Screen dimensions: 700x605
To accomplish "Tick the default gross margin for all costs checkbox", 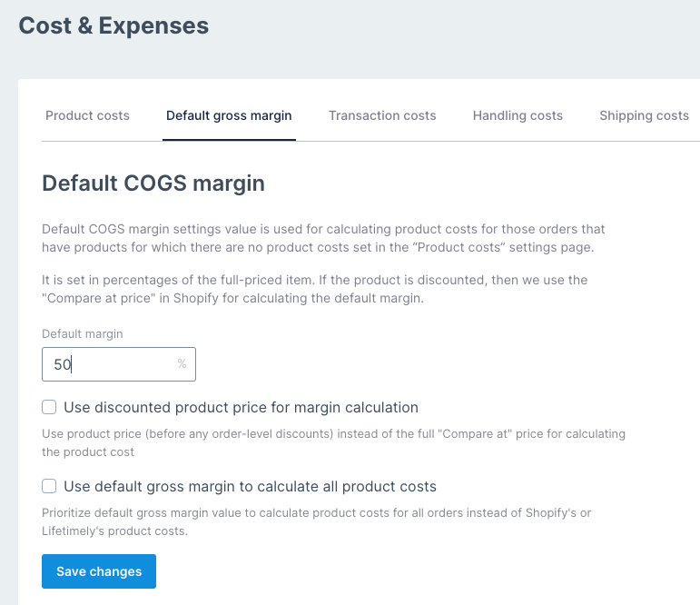I will point(49,486).
